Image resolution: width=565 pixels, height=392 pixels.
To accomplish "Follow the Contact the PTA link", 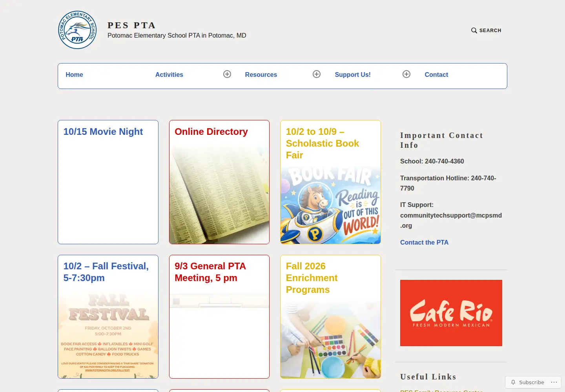I will 424,242.
